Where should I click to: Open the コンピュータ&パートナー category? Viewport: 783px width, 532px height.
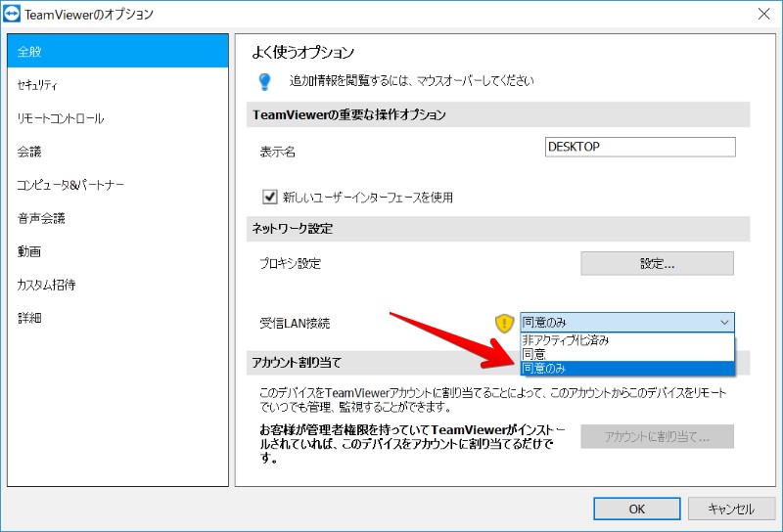click(x=117, y=185)
